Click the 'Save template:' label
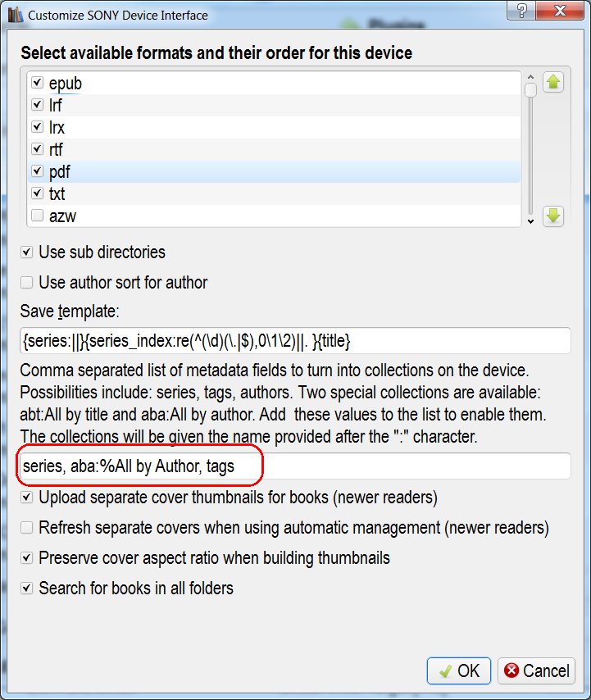 pyautogui.click(x=70, y=311)
